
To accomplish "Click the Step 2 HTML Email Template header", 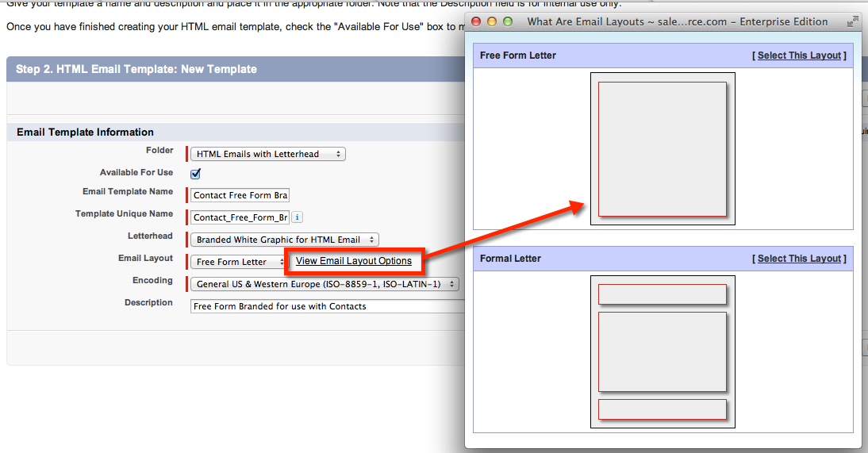I will click(x=136, y=69).
